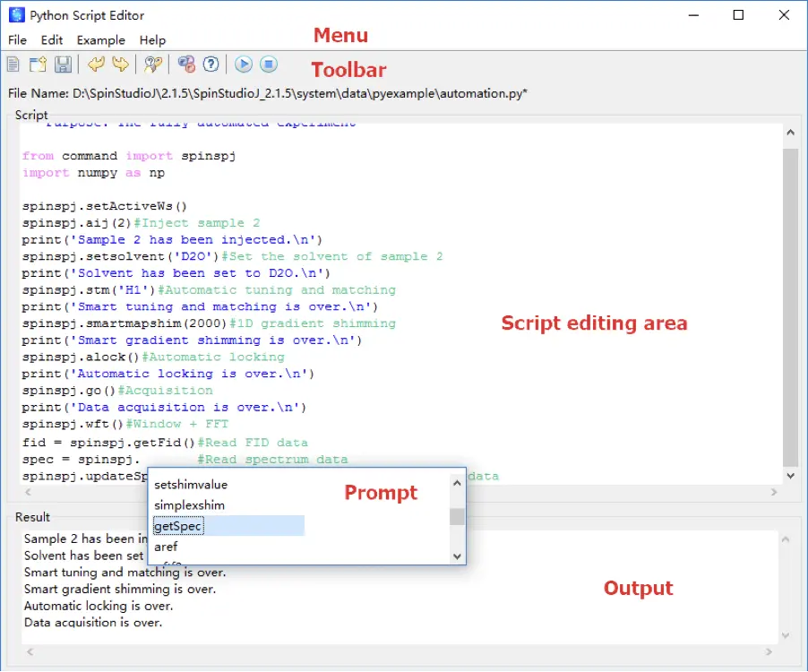Open the find/search tool icon
This screenshot has height=672, width=808.
pos(153,64)
